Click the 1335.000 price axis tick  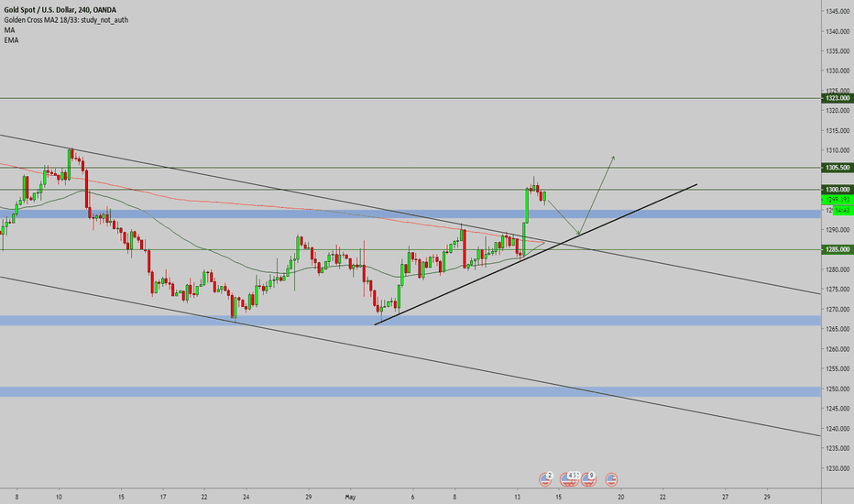click(838, 50)
